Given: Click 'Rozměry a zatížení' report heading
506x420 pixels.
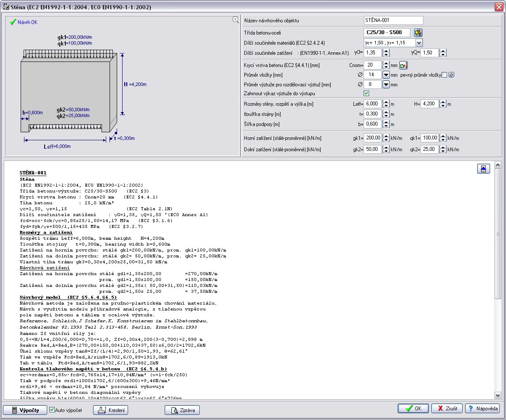Looking at the screenshot, I should tap(46, 232).
